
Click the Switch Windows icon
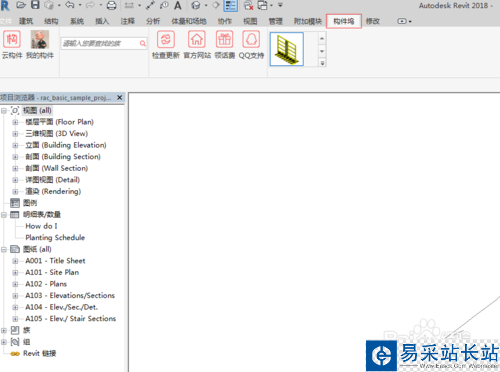[263, 5]
